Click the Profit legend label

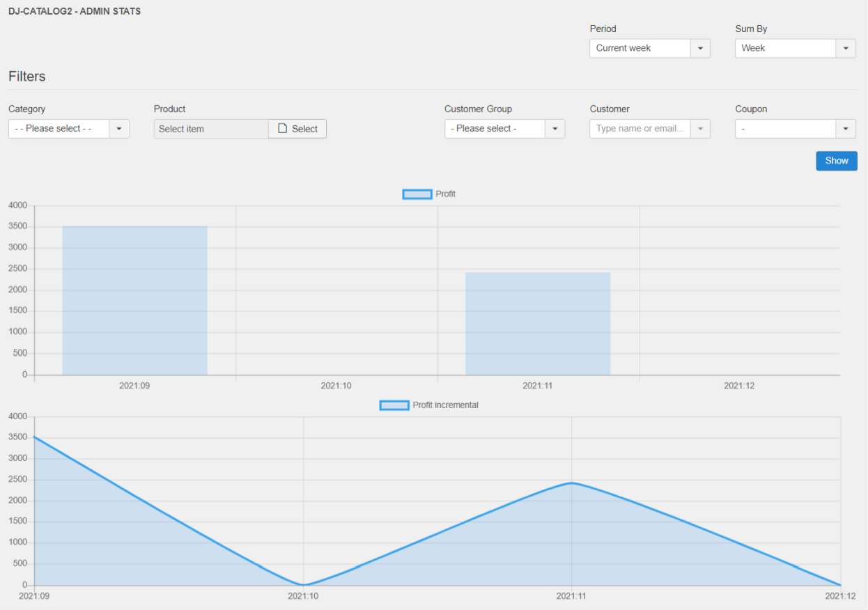(x=445, y=194)
